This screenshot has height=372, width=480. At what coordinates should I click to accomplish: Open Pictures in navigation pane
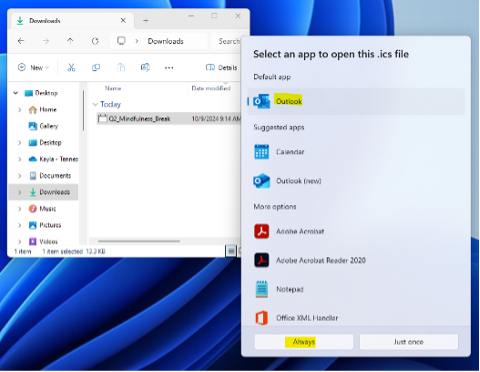50,225
